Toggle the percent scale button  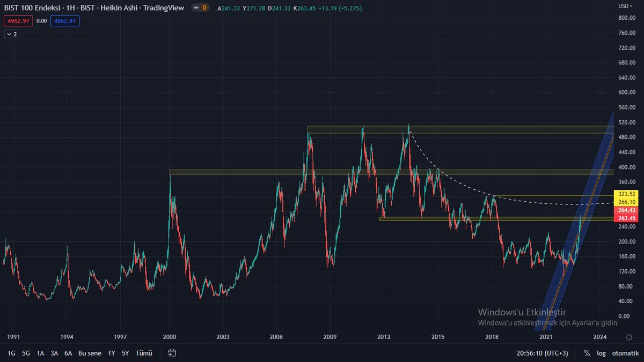coord(587,353)
